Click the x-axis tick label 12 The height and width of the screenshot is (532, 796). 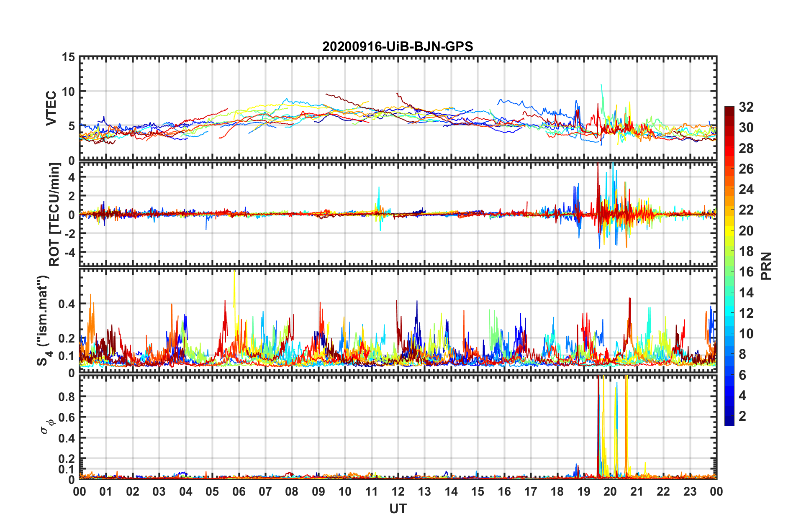(398, 491)
